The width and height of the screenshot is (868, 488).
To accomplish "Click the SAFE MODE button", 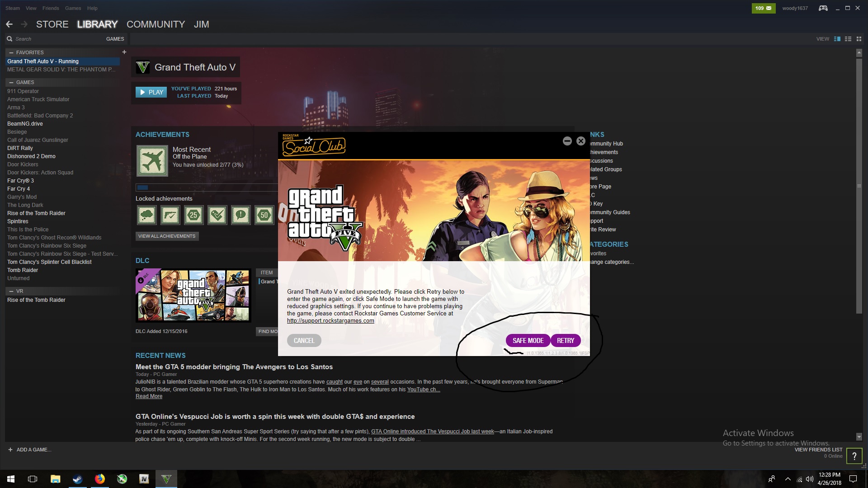I will 528,341.
